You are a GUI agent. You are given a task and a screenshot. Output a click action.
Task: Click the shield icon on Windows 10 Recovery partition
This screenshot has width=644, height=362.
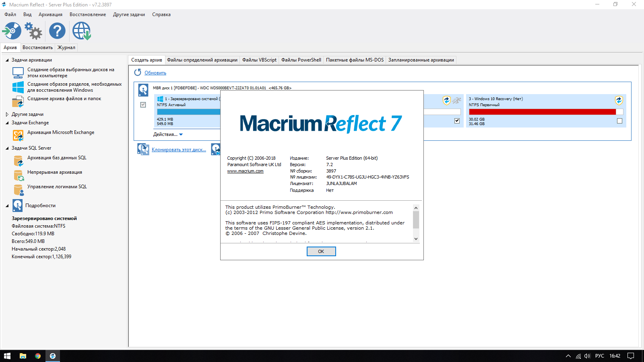point(619,100)
